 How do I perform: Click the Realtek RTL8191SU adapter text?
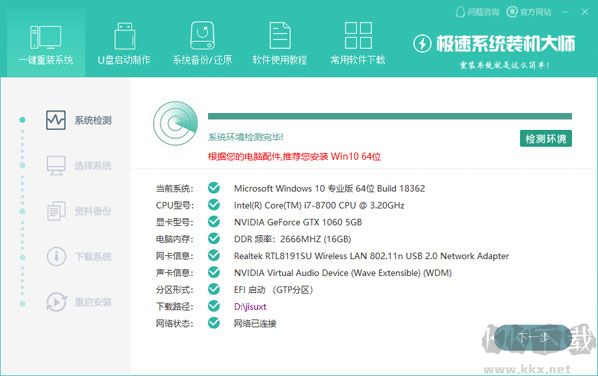(371, 256)
